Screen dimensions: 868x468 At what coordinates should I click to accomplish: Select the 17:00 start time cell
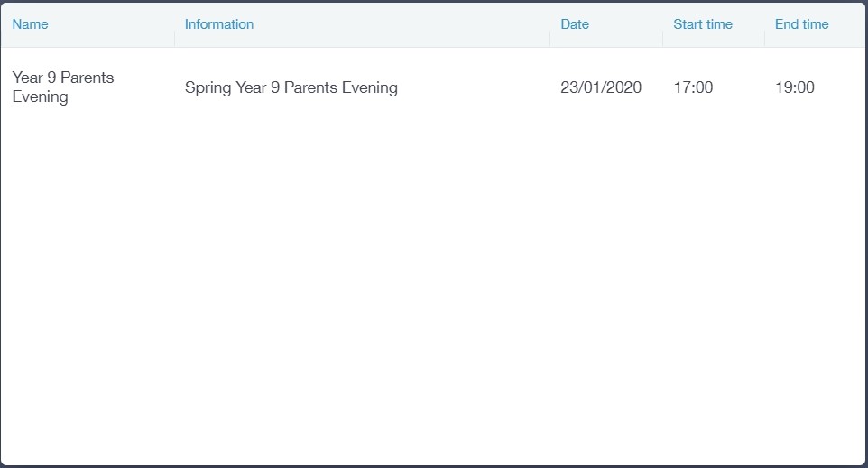coord(693,87)
